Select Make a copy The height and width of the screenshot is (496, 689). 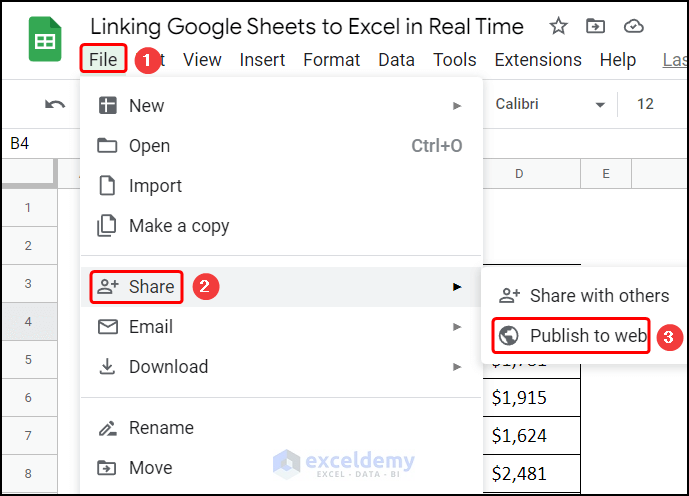[x=281, y=226]
